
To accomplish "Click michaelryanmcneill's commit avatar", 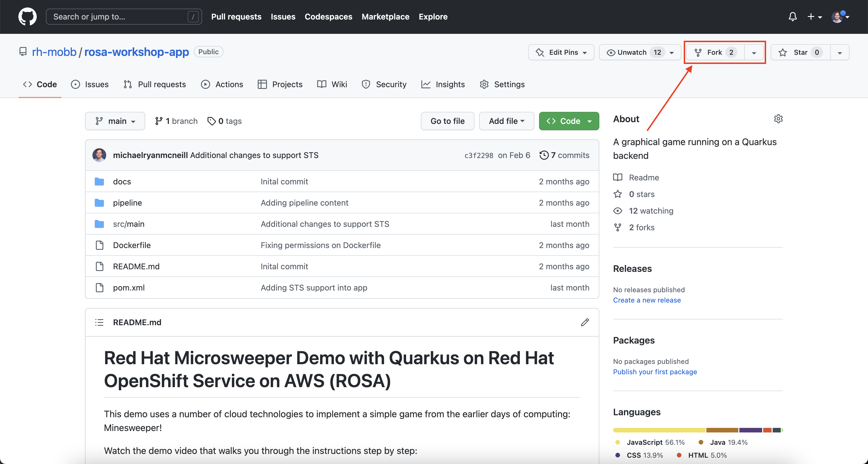I will tap(99, 155).
